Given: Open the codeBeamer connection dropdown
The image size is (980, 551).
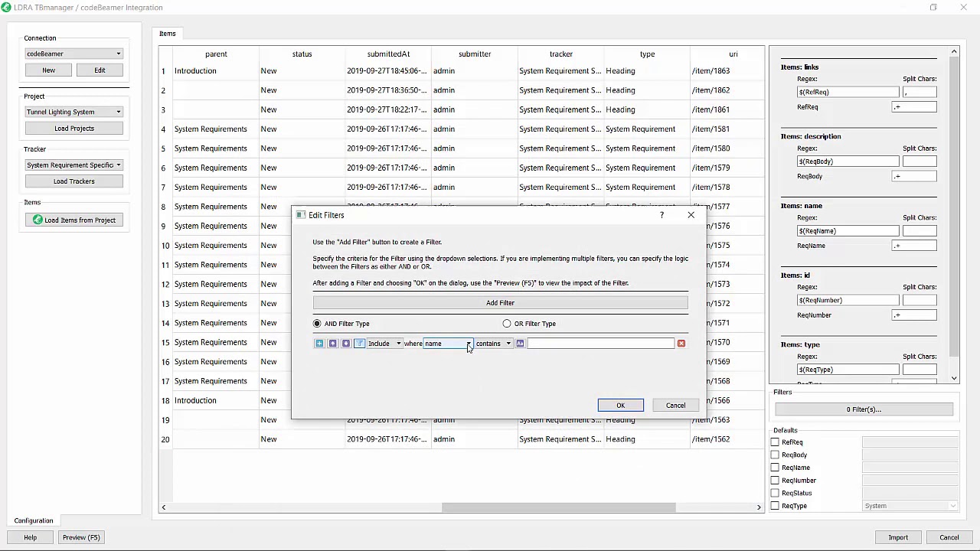Looking at the screenshot, I should coord(73,54).
